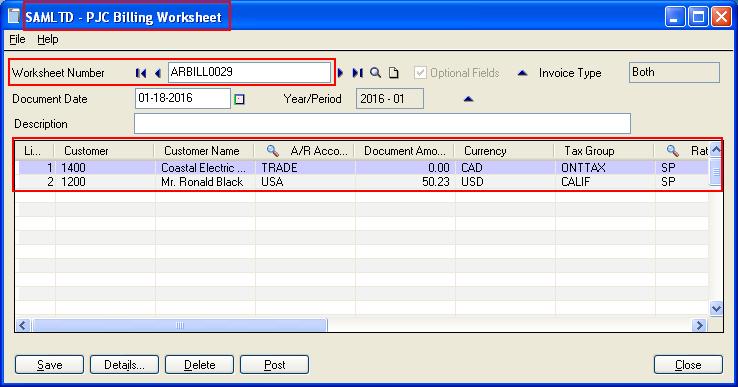The image size is (738, 387).
Task: Click the Document Amount column header
Action: [404, 151]
